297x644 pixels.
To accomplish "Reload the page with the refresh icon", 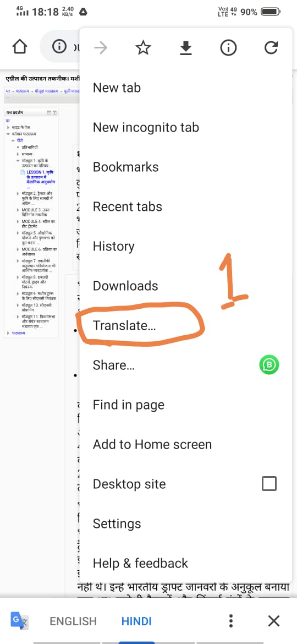I will click(x=271, y=48).
